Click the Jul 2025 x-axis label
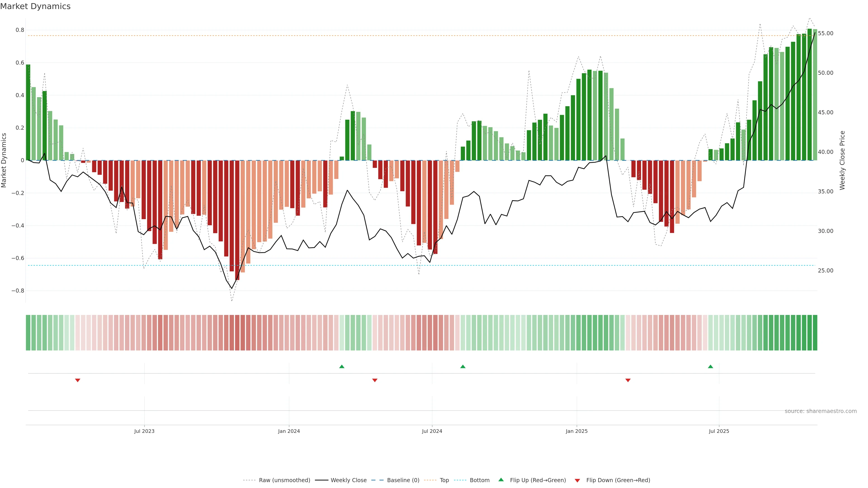The image size is (868, 488). click(719, 431)
